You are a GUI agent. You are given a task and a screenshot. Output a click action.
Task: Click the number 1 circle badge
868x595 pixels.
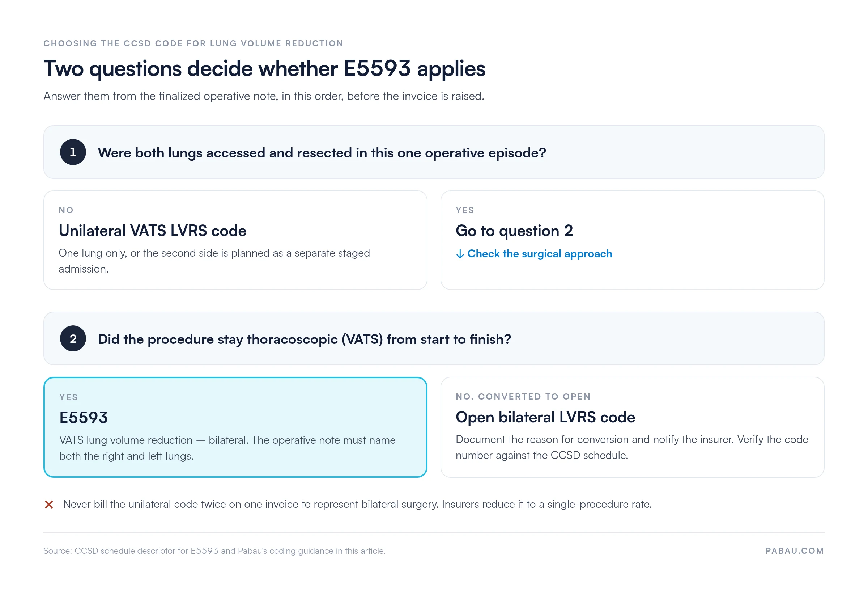73,152
